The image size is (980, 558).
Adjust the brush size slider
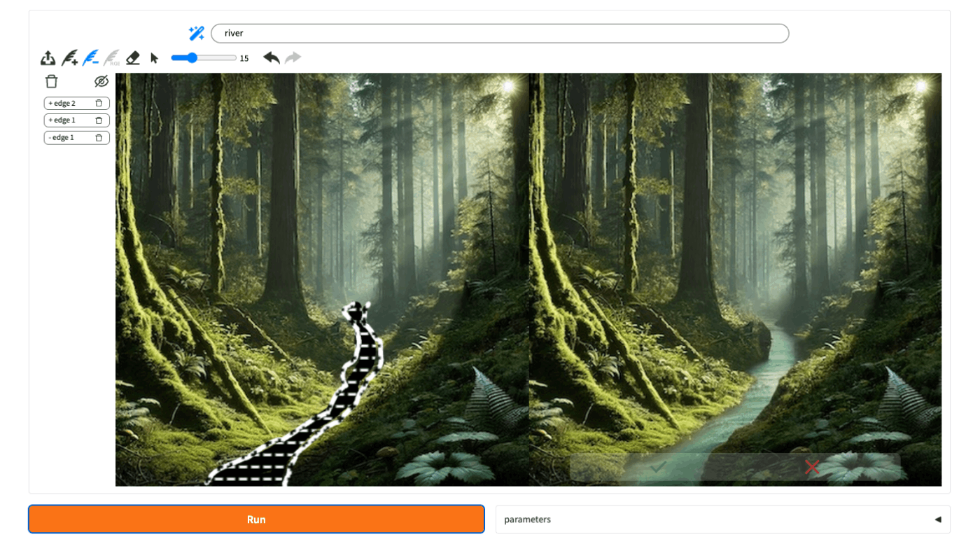coord(204,58)
